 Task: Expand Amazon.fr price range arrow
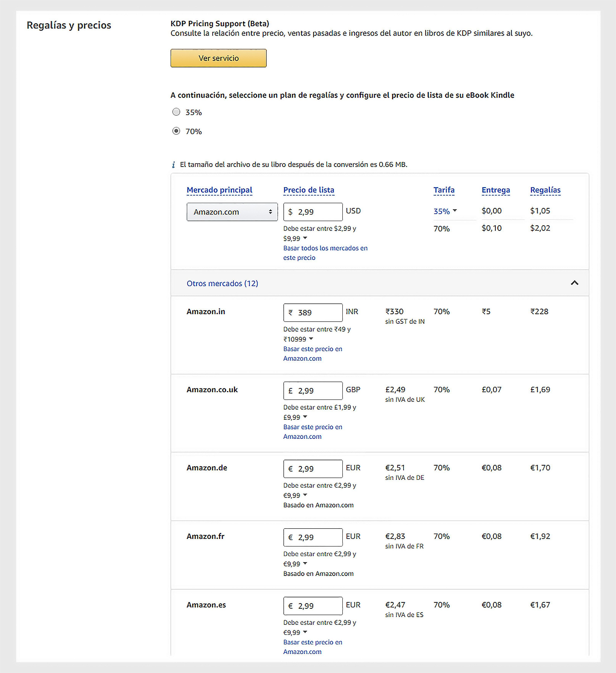tap(305, 564)
